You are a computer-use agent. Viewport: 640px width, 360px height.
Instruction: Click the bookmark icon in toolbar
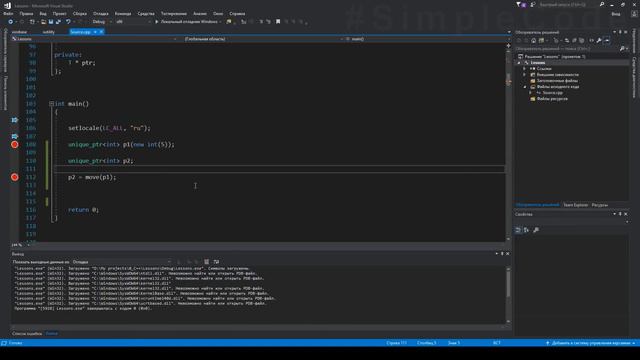[278, 22]
